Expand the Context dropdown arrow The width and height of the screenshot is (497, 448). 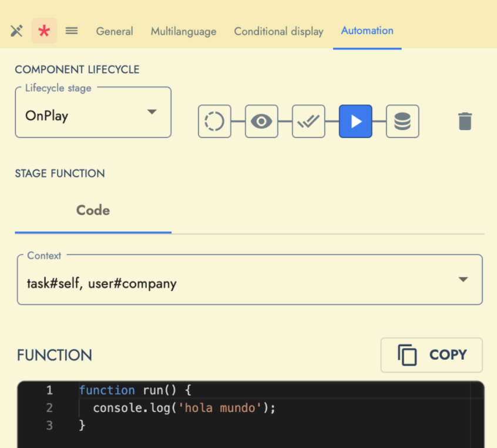[464, 279]
